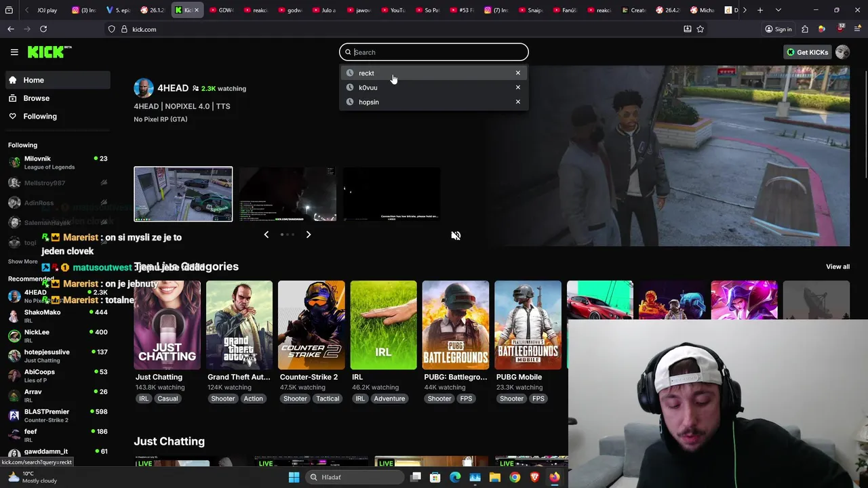
Task: Reload the kick.com page
Action: coord(43,29)
